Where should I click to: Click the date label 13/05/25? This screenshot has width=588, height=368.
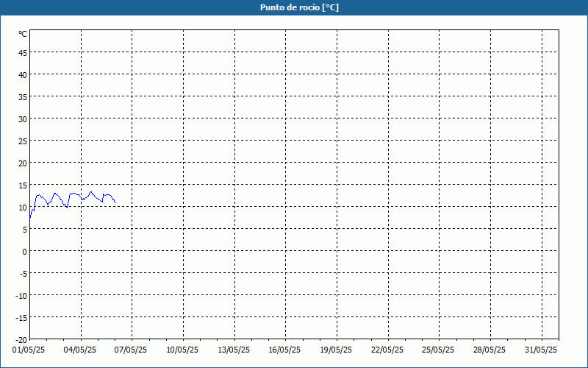[x=234, y=350]
